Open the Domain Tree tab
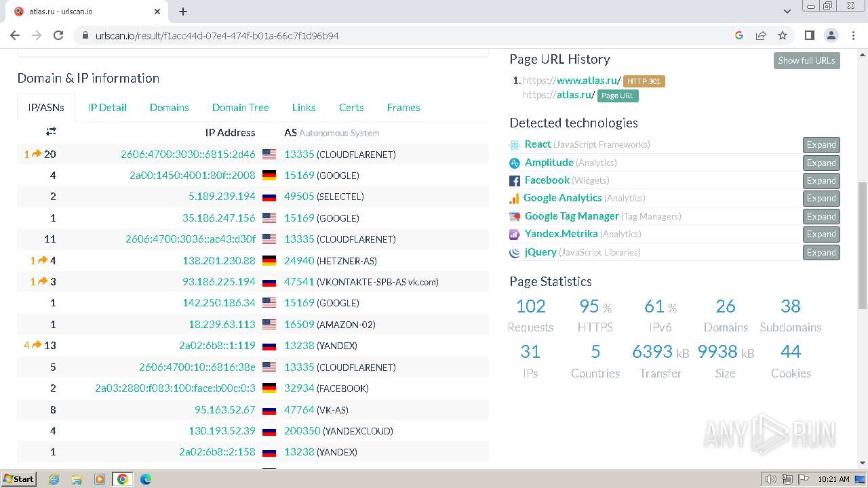 pyautogui.click(x=241, y=107)
